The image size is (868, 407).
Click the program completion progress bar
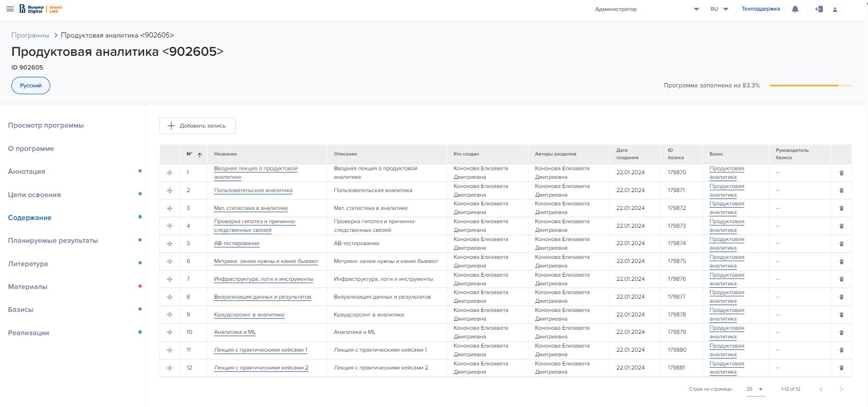(810, 86)
